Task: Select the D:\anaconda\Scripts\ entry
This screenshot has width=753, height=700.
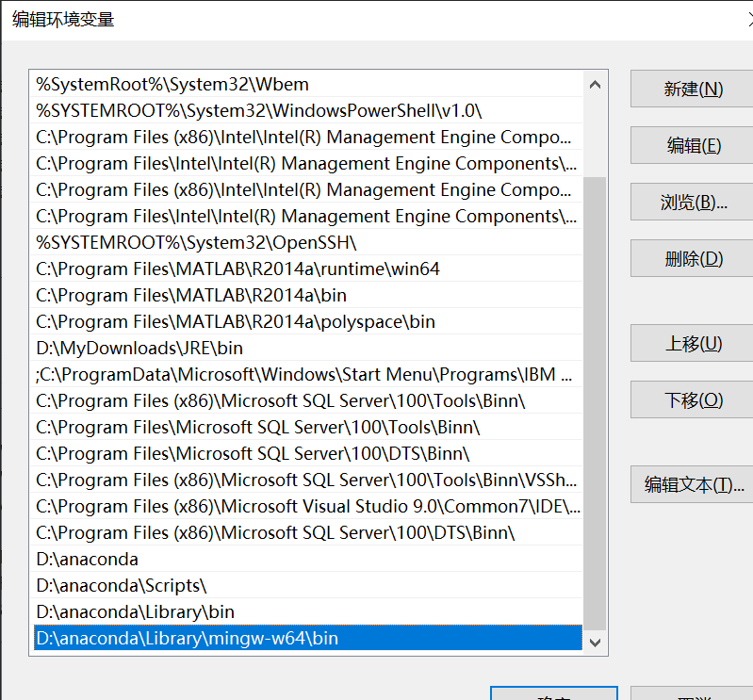Action: (x=121, y=586)
